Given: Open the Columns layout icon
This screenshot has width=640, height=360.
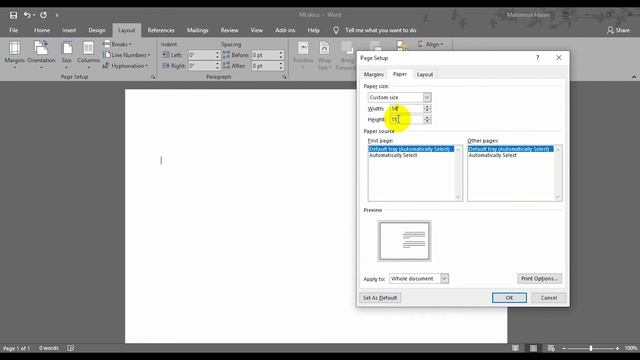Looking at the screenshot, I should (x=88, y=49).
